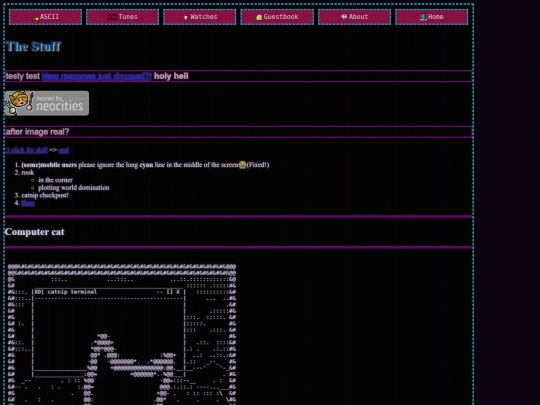Click 'catnip terminal' title in ASCII art
The image size is (540, 405).
click(72, 292)
